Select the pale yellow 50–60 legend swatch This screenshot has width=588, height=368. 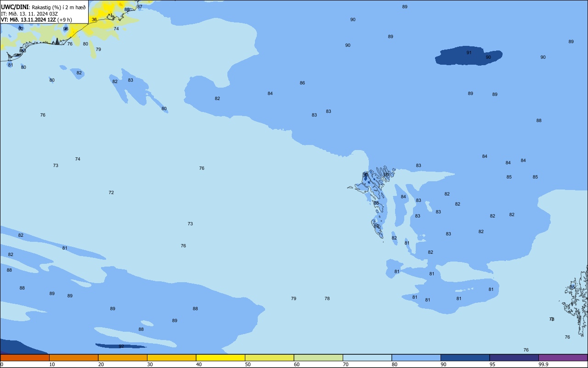pos(269,357)
